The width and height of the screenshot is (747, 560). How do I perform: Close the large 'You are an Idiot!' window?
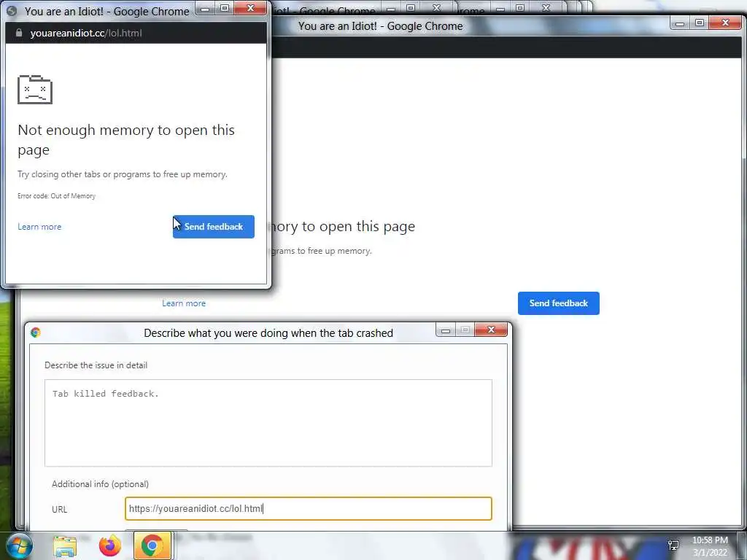tap(725, 23)
